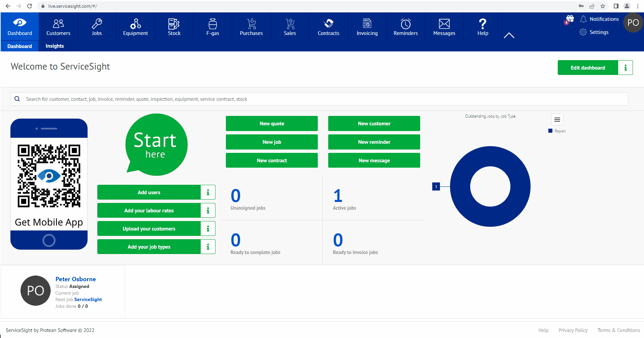
Task: Open the browser three-dot menu
Action: pos(638,6)
